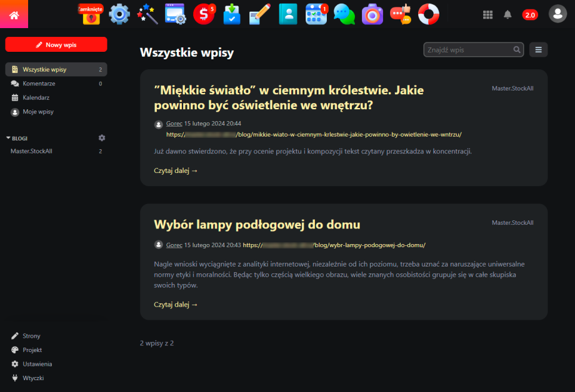Open the calendar app with badge
The width and height of the screenshot is (575, 392).
click(316, 14)
